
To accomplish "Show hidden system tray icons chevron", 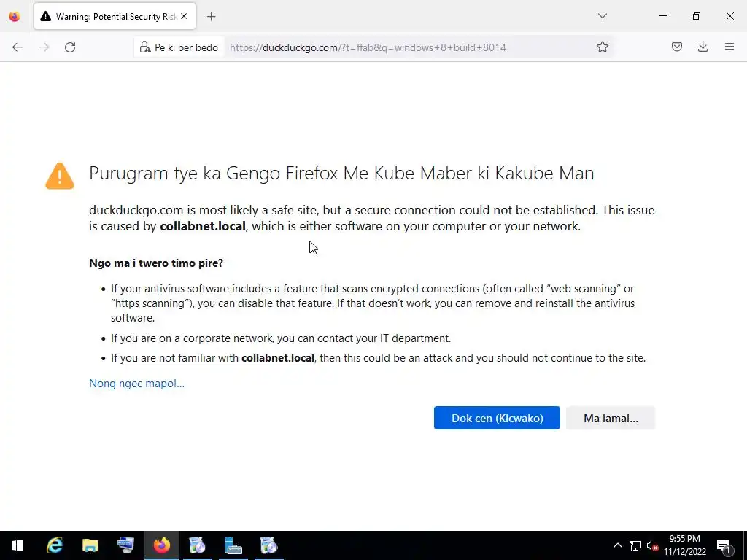I will tap(617, 545).
